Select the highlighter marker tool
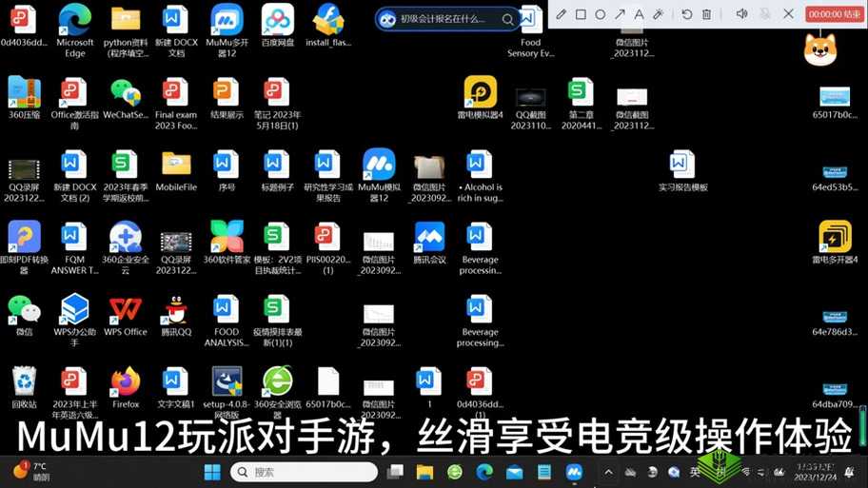This screenshot has height=488, width=868. [x=659, y=14]
